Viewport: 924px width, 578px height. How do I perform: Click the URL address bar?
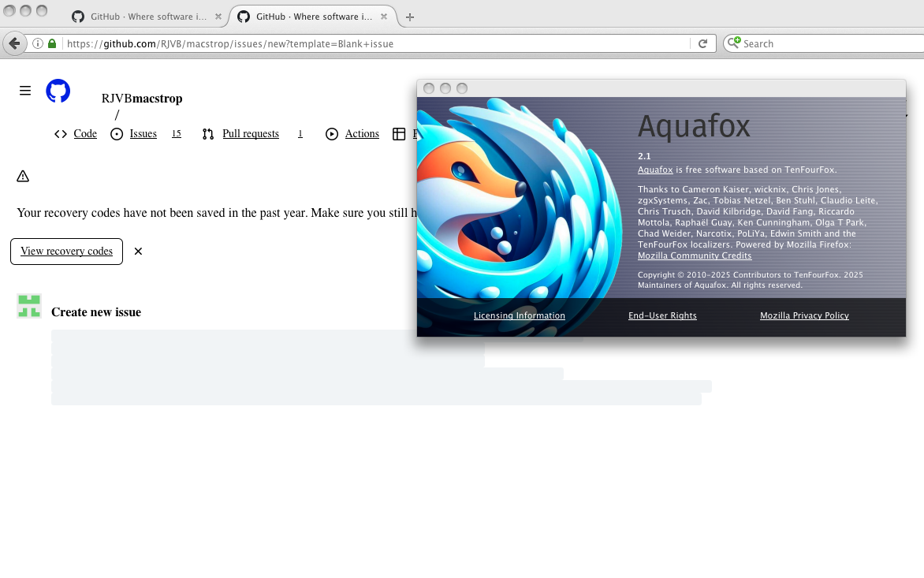tap(377, 43)
